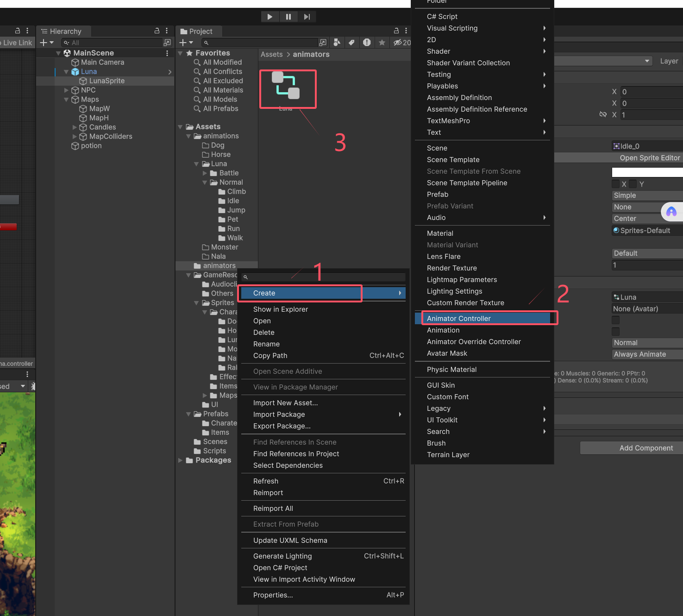Screen dimensions: 683x616
Task: Toggle hidden packages visibility eye icon
Action: (x=402, y=43)
